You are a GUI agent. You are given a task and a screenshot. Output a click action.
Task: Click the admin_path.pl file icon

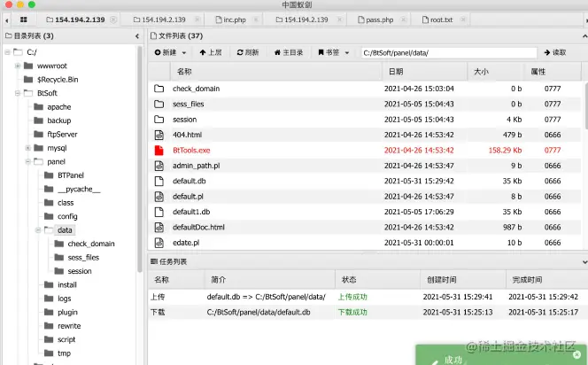coord(159,166)
